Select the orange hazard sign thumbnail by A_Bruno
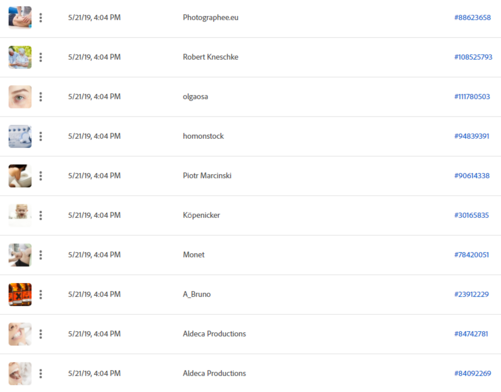 pyautogui.click(x=20, y=294)
